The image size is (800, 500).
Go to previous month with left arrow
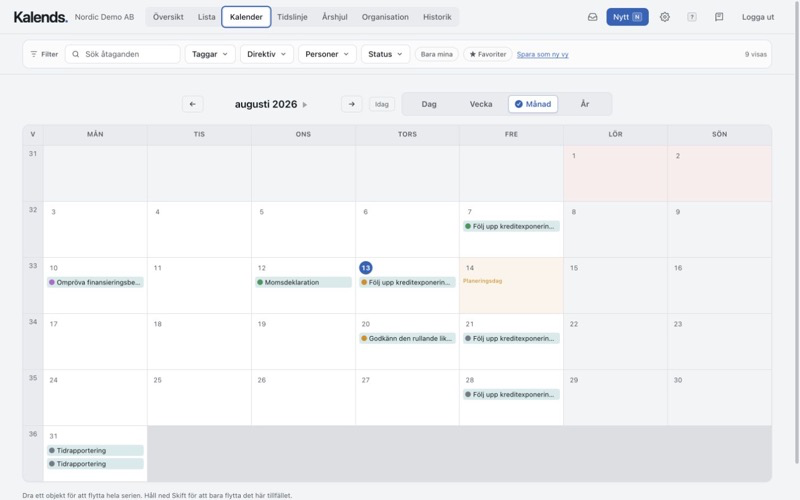[x=192, y=104]
